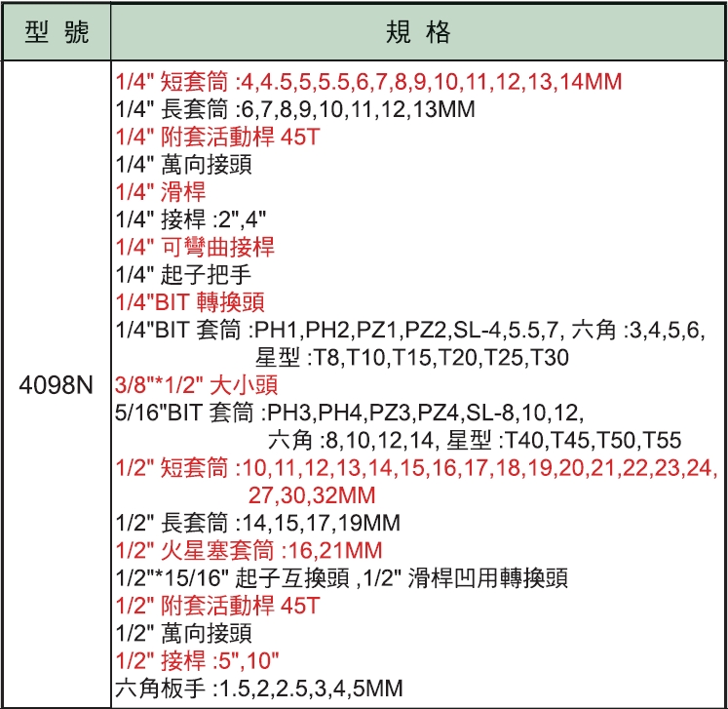The height and width of the screenshot is (709, 728).
Task: Click the 1/2" 接桿 5",10" line
Action: (197, 659)
